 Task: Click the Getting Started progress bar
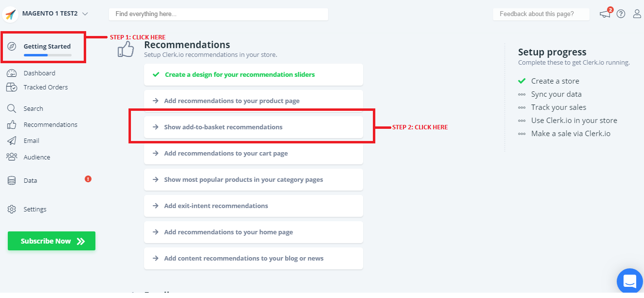(48, 55)
